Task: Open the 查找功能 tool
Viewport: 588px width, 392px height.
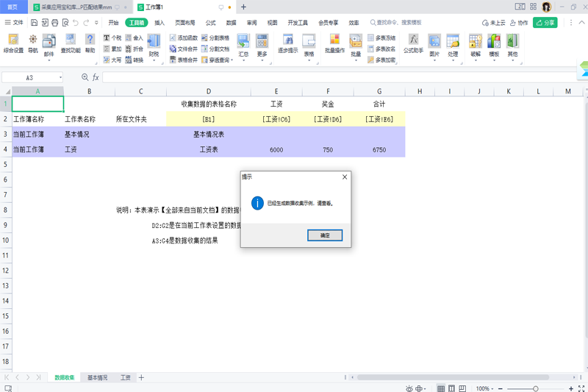Action: (71, 43)
